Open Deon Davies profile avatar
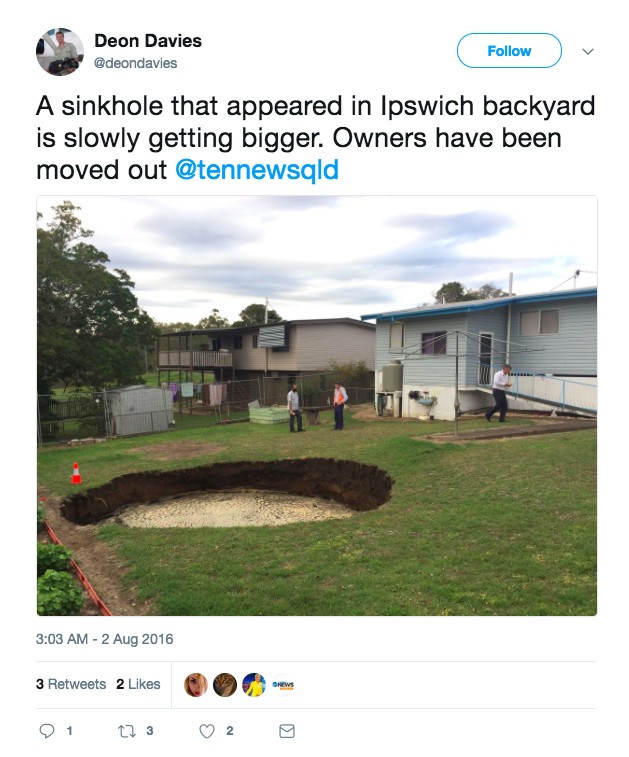The height and width of the screenshot is (757, 629). [60, 52]
